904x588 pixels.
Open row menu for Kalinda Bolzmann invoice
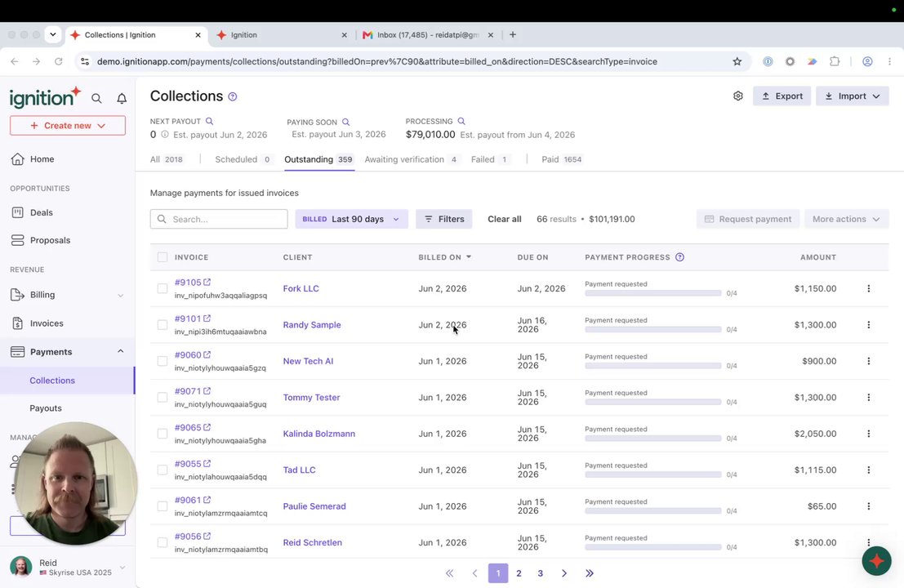[868, 434]
